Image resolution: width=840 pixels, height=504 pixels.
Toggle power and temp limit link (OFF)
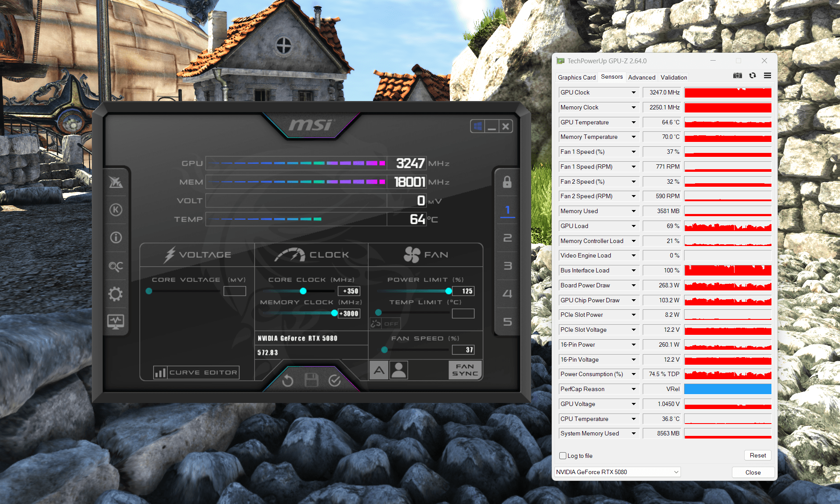tap(385, 324)
